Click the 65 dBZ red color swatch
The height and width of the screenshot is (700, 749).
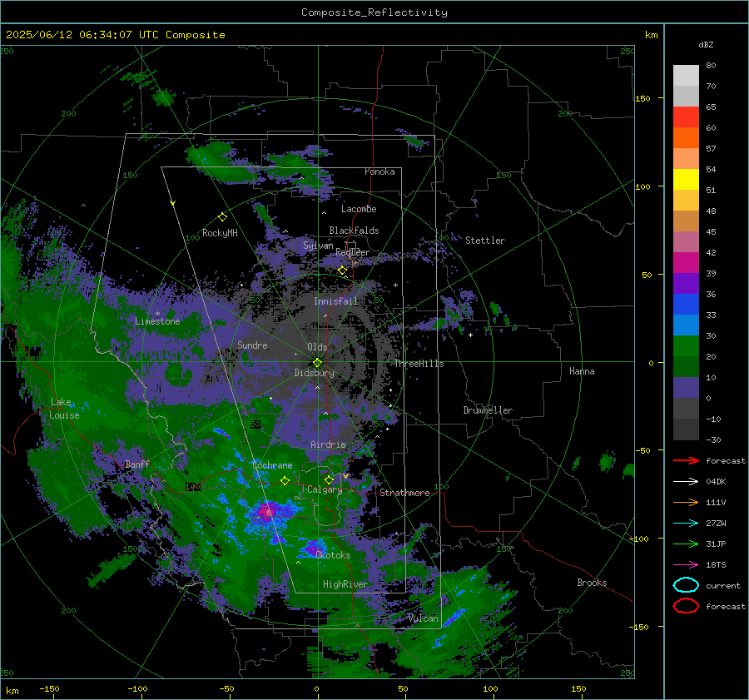click(686, 117)
